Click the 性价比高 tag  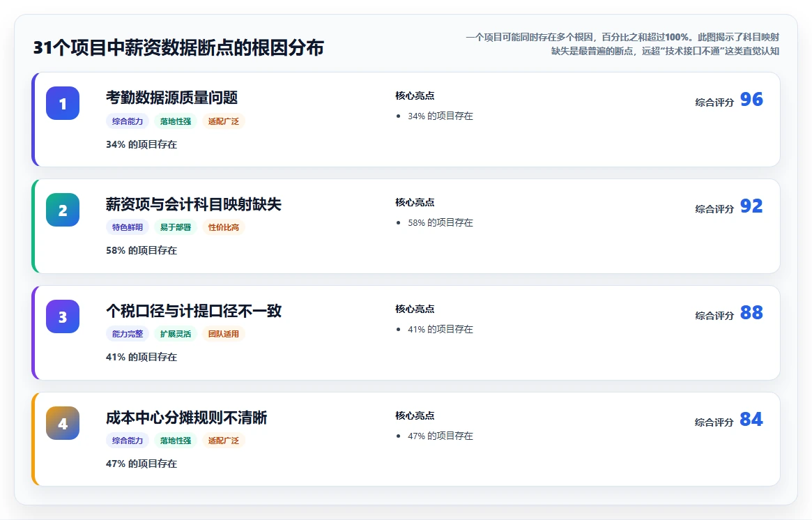click(x=224, y=227)
